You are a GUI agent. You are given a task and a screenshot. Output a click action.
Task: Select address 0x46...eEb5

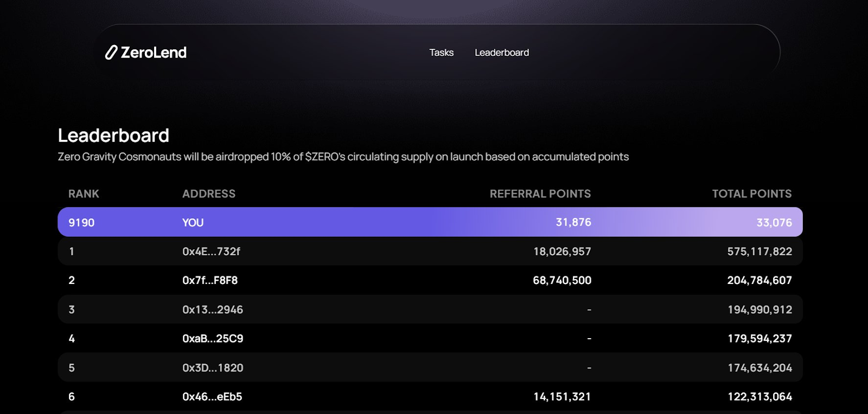212,397
